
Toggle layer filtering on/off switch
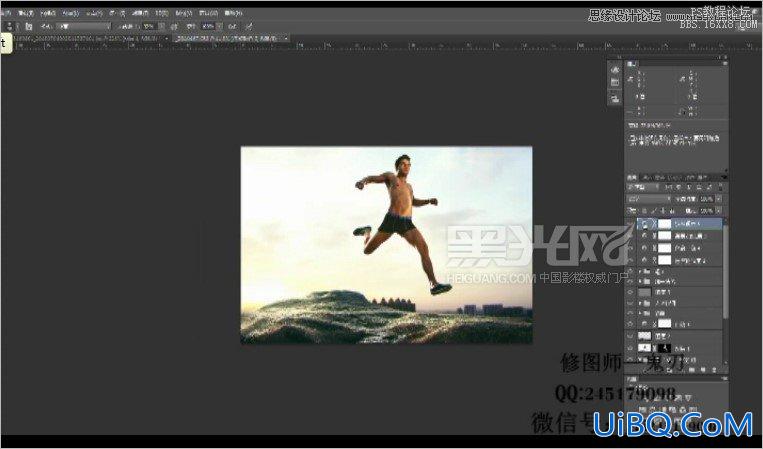point(720,187)
